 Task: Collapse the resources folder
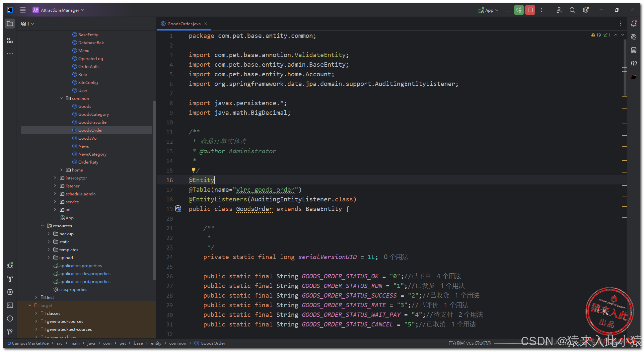42,226
